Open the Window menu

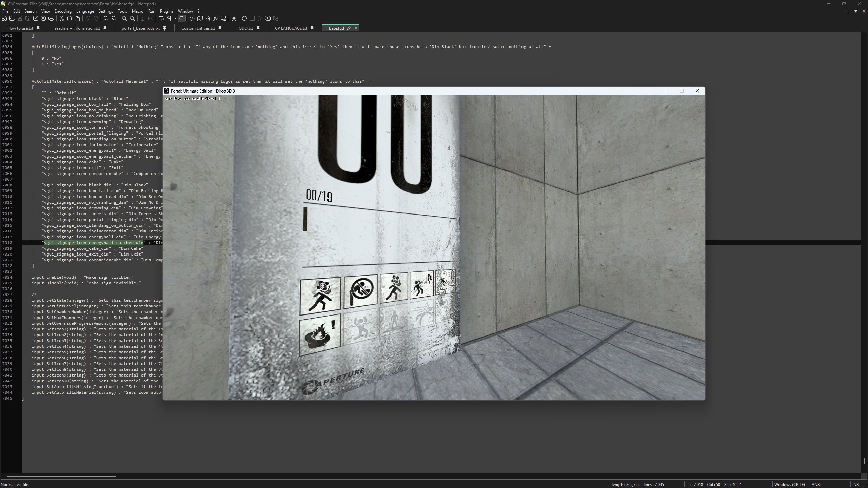coord(185,11)
